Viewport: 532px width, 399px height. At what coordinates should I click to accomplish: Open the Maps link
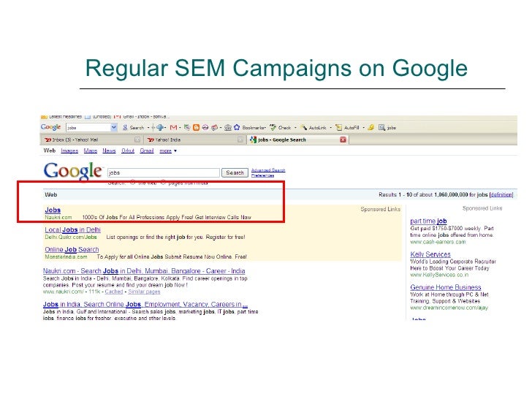(x=91, y=151)
